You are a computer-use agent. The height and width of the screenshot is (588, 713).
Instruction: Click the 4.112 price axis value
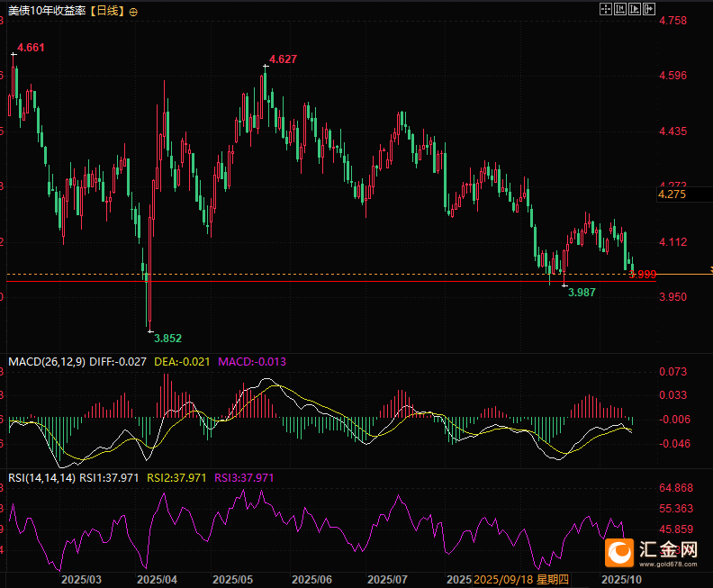tap(673, 242)
